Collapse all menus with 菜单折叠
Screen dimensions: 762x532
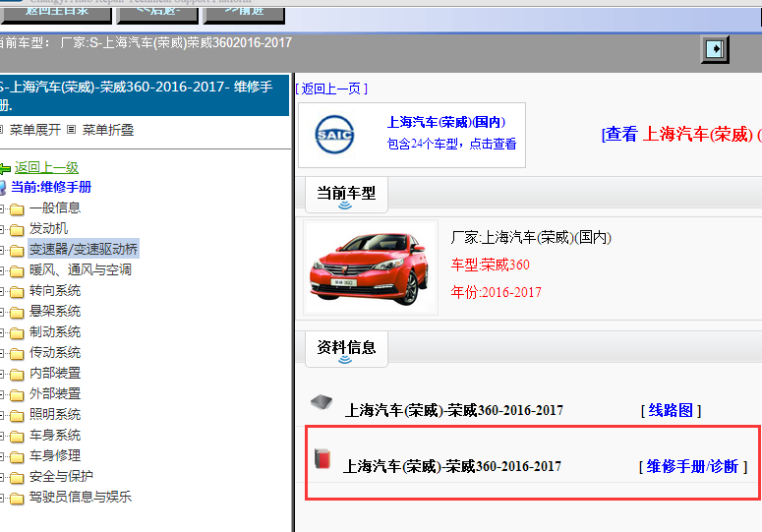(x=108, y=130)
